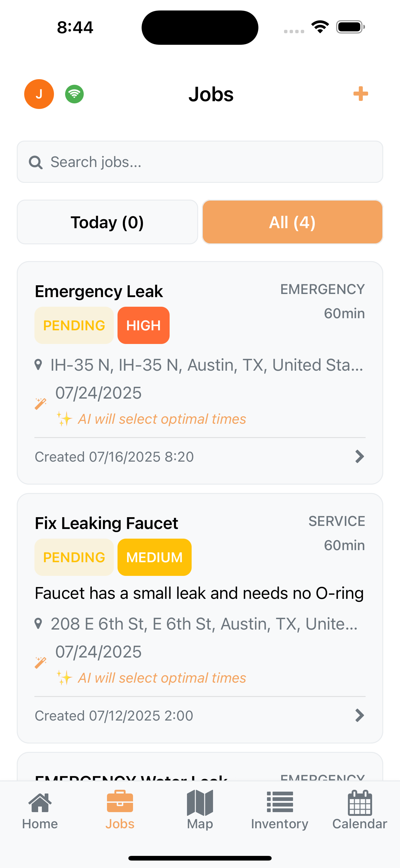Click the Search jobs input field
Viewport: 400px width, 868px height.
click(x=209, y=162)
